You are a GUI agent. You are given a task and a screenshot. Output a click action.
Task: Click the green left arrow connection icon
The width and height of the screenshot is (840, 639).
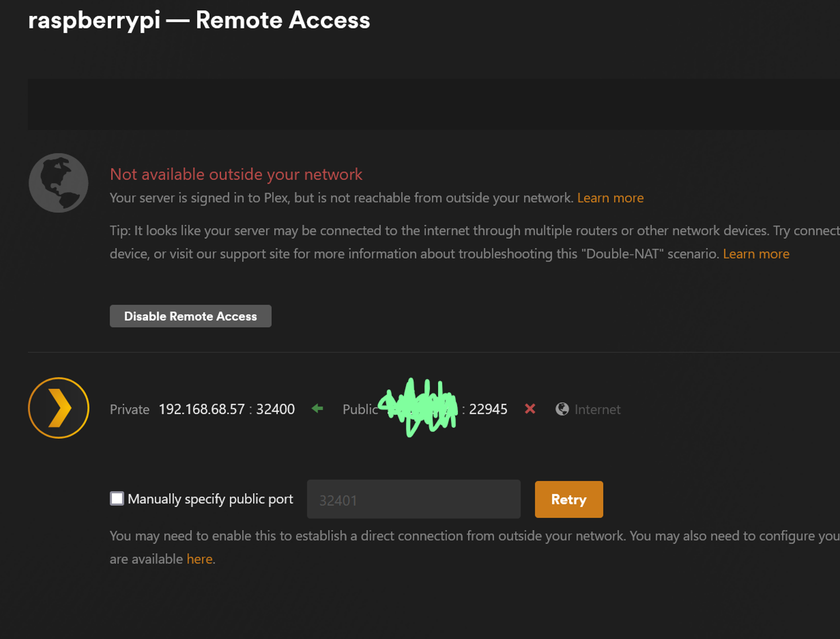pos(317,409)
